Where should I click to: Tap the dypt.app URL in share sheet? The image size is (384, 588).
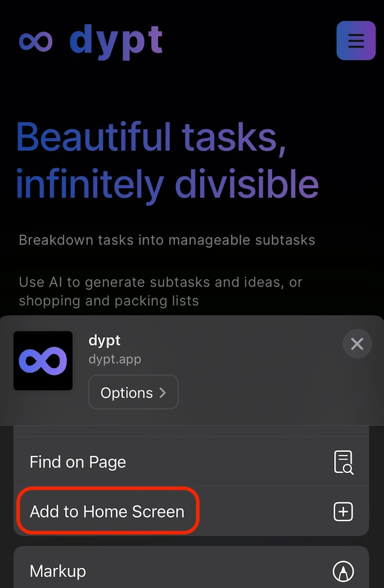(115, 359)
